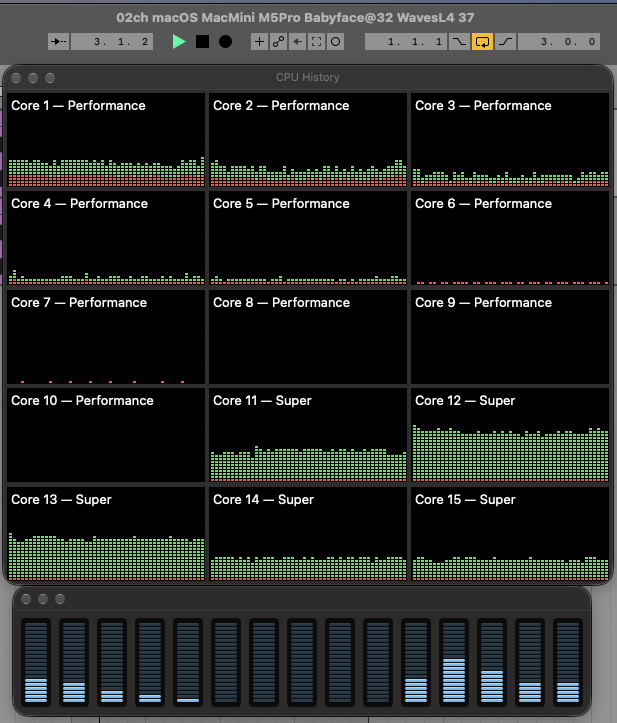Click the Capture MIDI bracket button
This screenshot has width=617, height=723.
[316, 41]
